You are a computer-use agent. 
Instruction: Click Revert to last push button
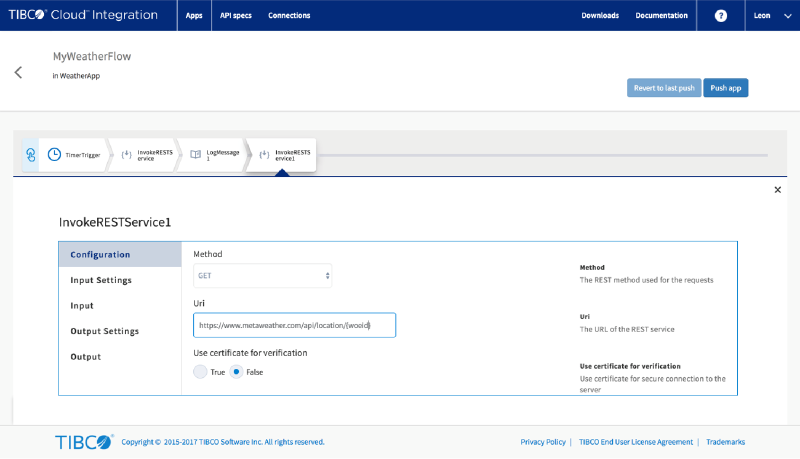point(664,88)
